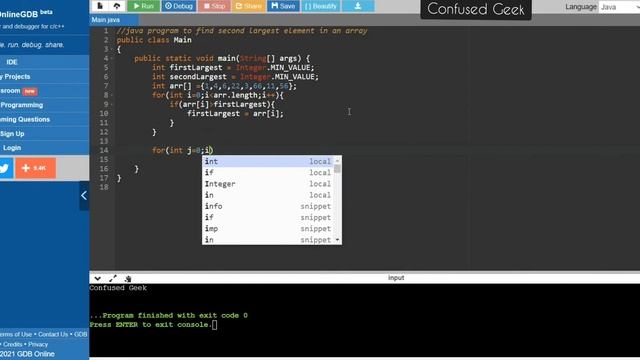Choose 'if' snippet suggestion
The height and width of the screenshot is (360, 640).
tap(268, 218)
